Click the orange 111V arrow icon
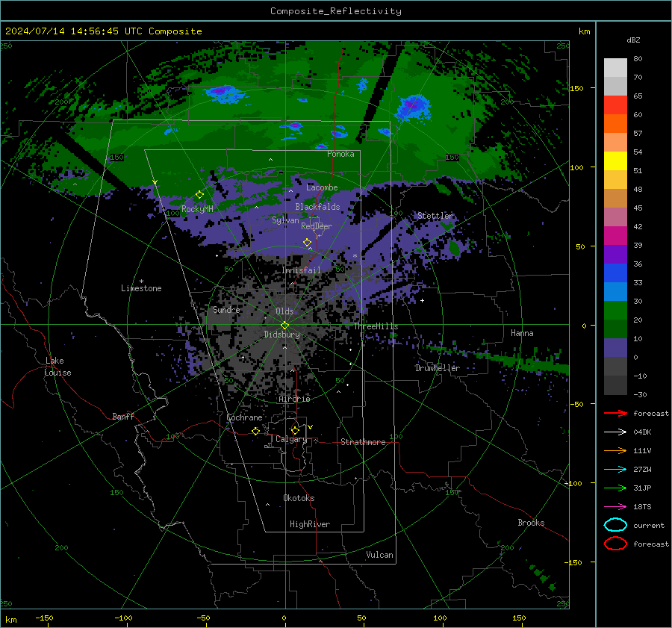The height and width of the screenshot is (628, 672). point(615,450)
